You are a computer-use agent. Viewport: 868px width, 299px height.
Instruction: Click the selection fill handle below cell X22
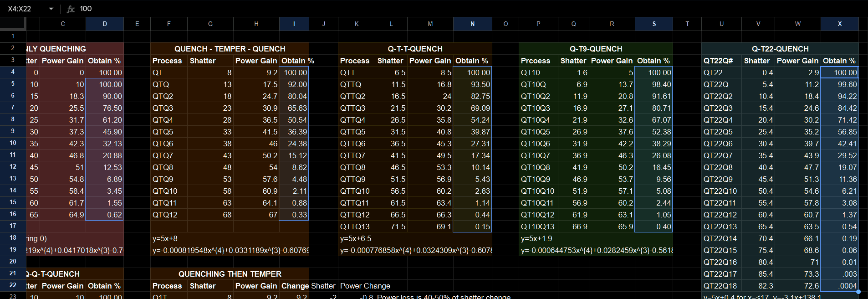tap(858, 291)
